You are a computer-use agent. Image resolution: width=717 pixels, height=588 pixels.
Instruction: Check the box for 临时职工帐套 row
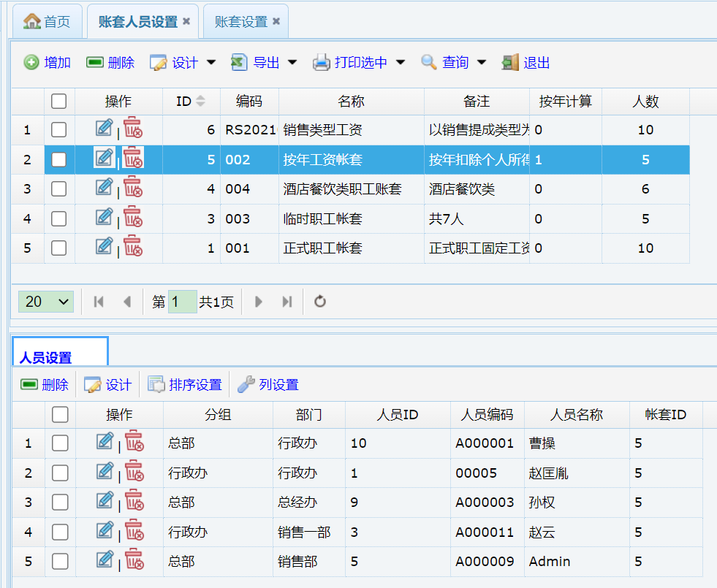(x=59, y=218)
